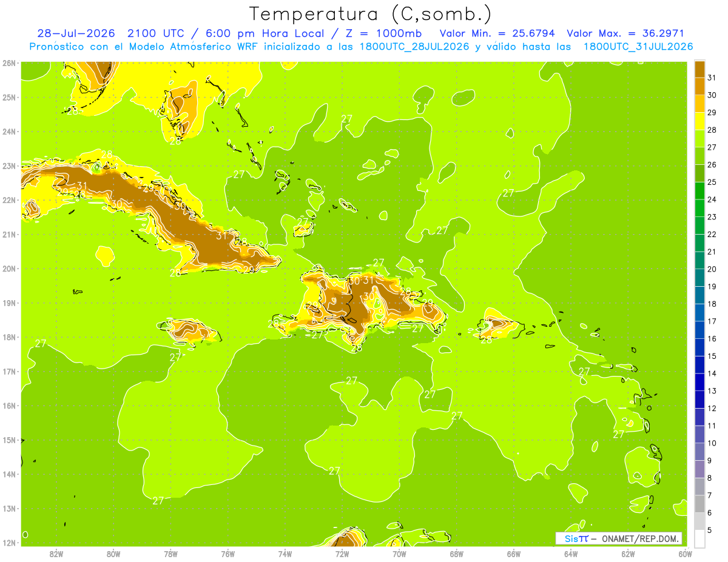Click the latitude axis label "18N"
The height and width of the screenshot is (562, 728).
[x=9, y=337]
